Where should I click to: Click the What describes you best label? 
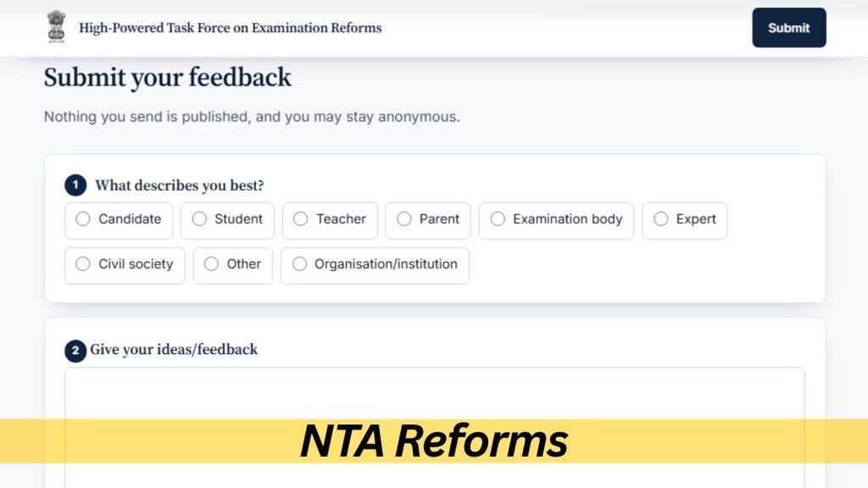(x=180, y=186)
